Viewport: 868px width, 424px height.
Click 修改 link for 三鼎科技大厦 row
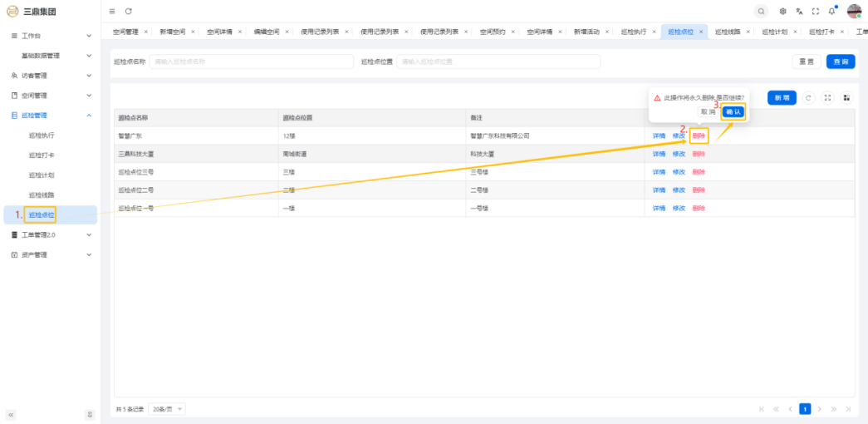679,154
